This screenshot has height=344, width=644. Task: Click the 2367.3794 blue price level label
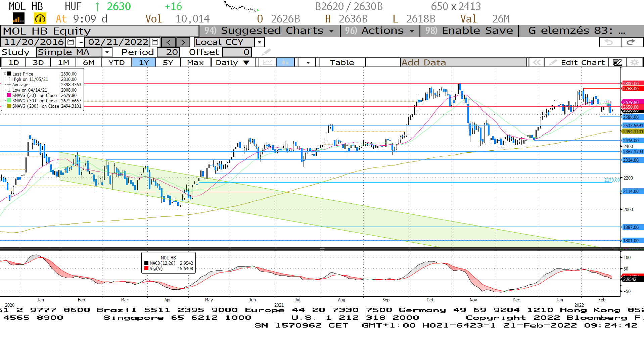point(632,152)
